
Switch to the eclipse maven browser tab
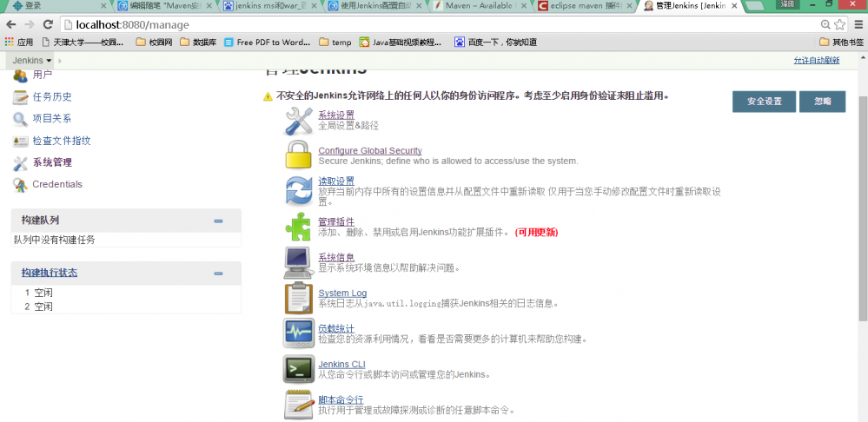[584, 6]
